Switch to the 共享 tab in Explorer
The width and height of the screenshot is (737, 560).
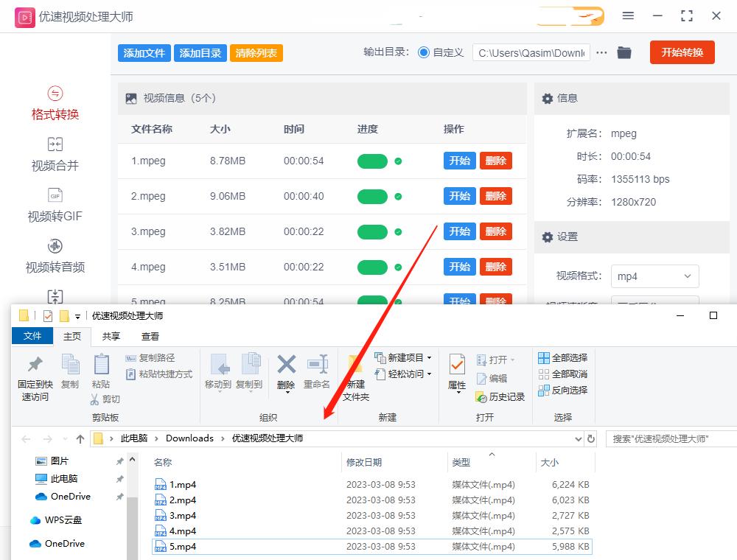pyautogui.click(x=110, y=336)
